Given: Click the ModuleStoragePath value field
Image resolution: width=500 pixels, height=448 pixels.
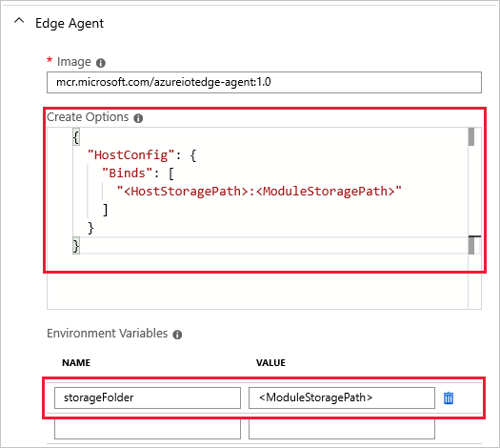Looking at the screenshot, I should pyautogui.click(x=342, y=397).
